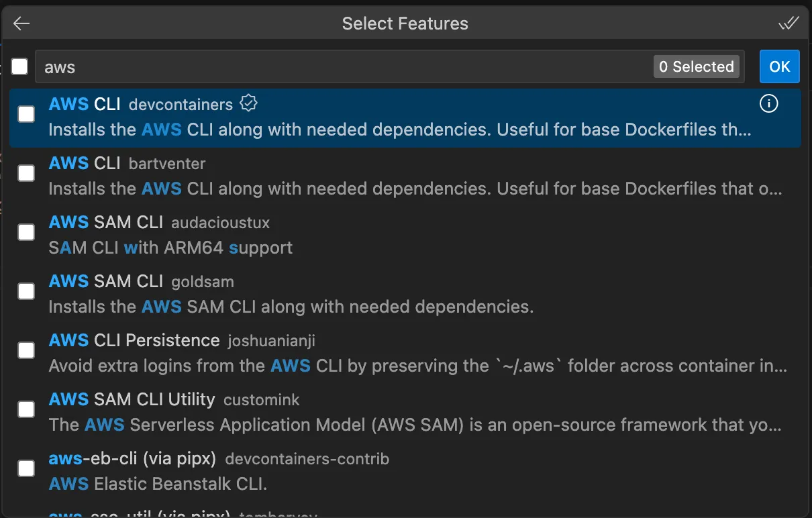Toggle the master checkbox beside the search box
Image resolution: width=812 pixels, height=518 pixels.
pyautogui.click(x=19, y=66)
